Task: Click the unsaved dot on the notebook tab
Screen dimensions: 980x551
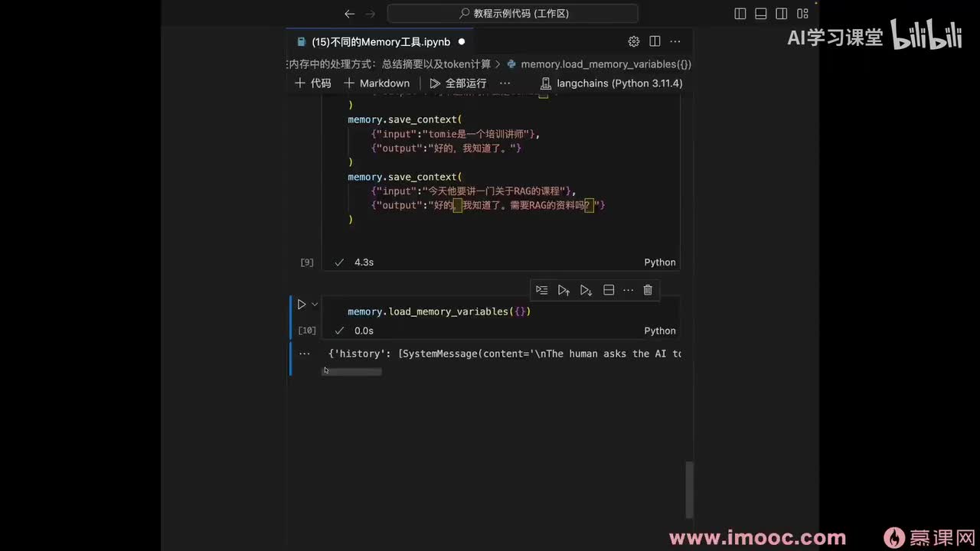Action: pos(461,42)
